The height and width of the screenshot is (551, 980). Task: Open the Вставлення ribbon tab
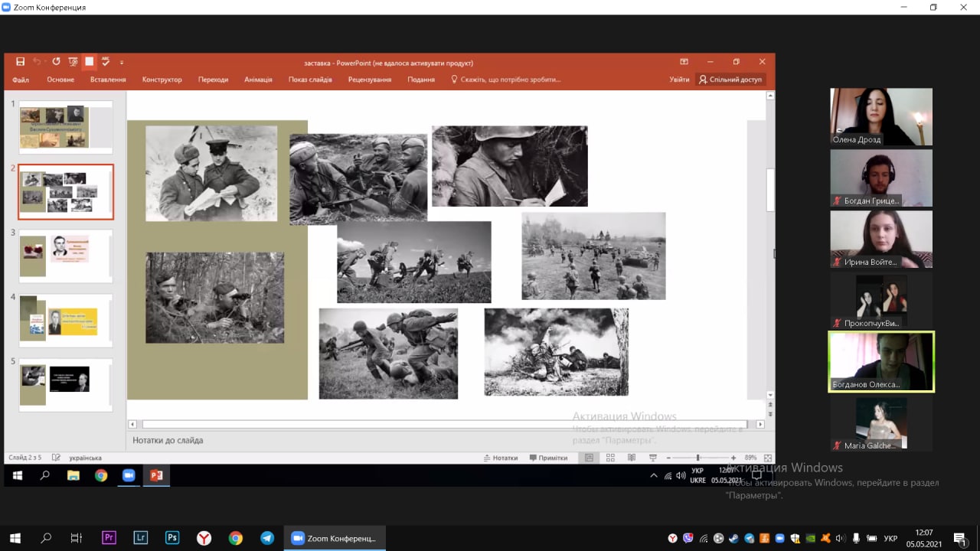tap(108, 80)
